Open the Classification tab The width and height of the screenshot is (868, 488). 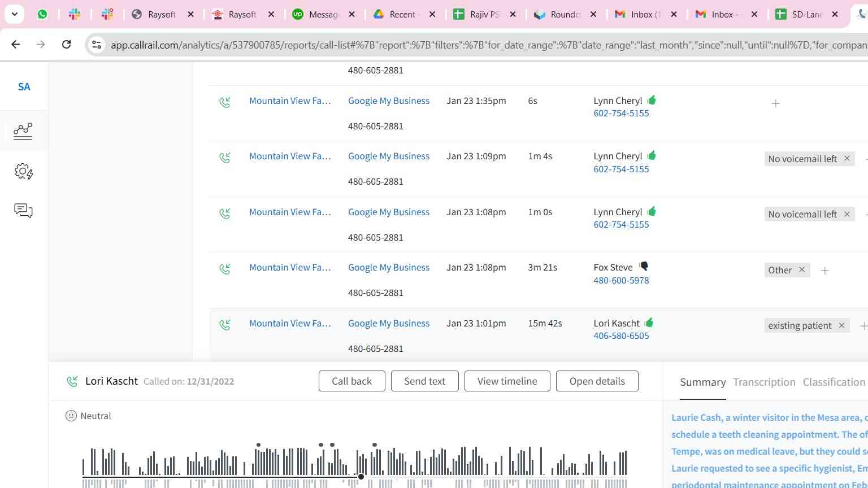(834, 382)
